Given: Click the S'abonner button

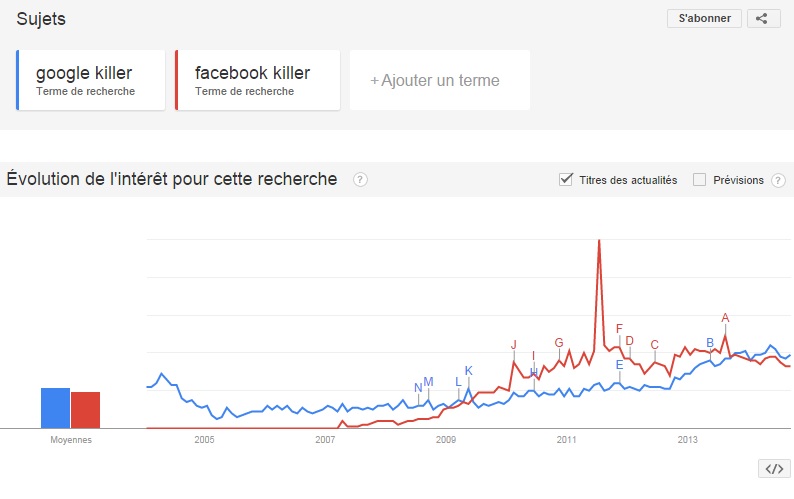Looking at the screenshot, I should 704,18.
